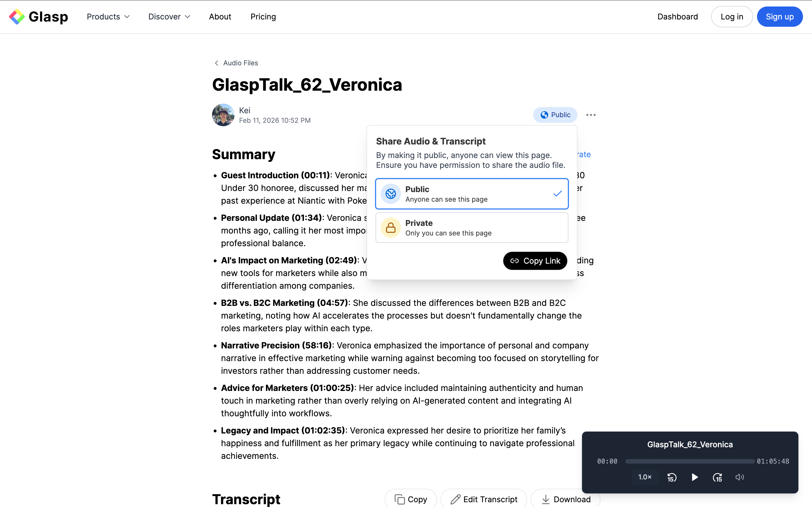812x507 pixels.
Task: Play the GlaspTalk_62_Veronica audio
Action: coord(694,477)
